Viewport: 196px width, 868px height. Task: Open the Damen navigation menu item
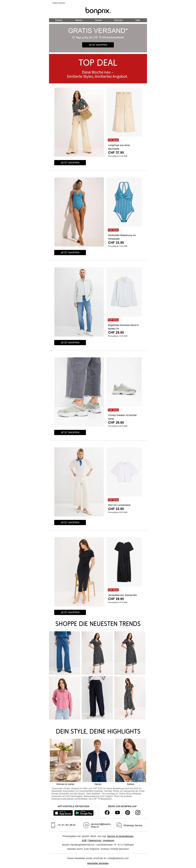pyautogui.click(x=59, y=20)
